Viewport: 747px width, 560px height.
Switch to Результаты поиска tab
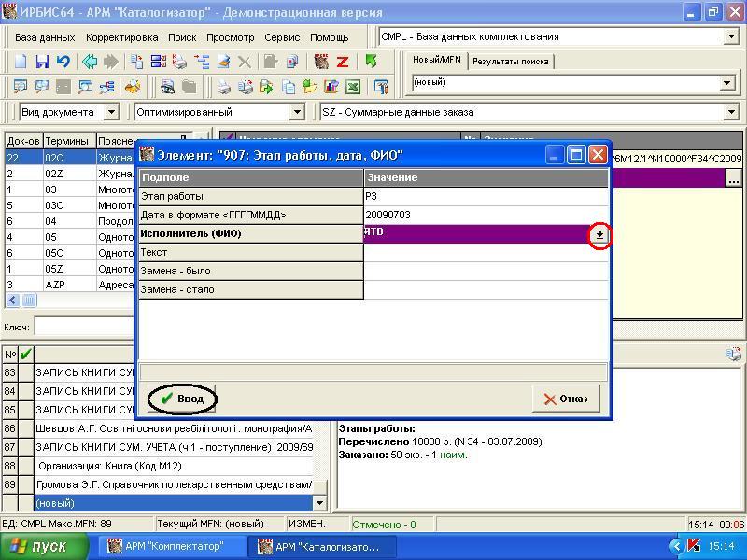click(510, 62)
